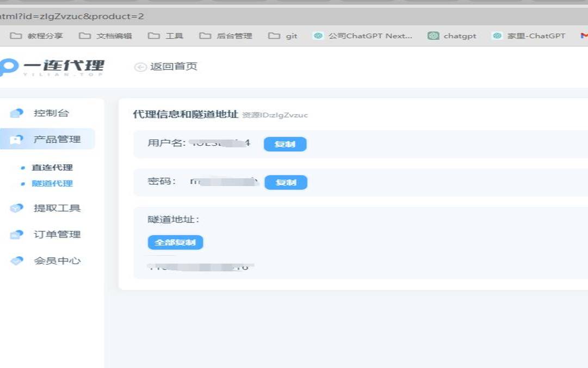Open 产品管理 in the sidebar
Viewport: 588px width, 368px height.
point(47,139)
